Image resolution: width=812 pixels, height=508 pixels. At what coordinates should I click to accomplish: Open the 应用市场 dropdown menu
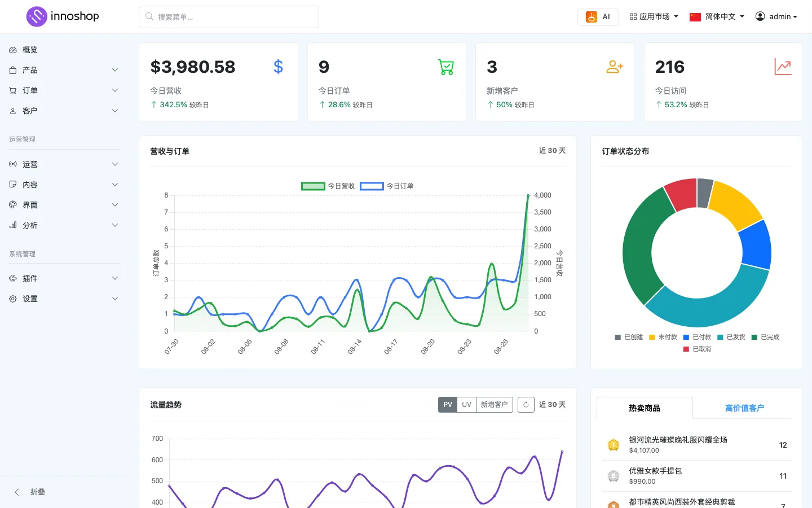click(x=654, y=17)
